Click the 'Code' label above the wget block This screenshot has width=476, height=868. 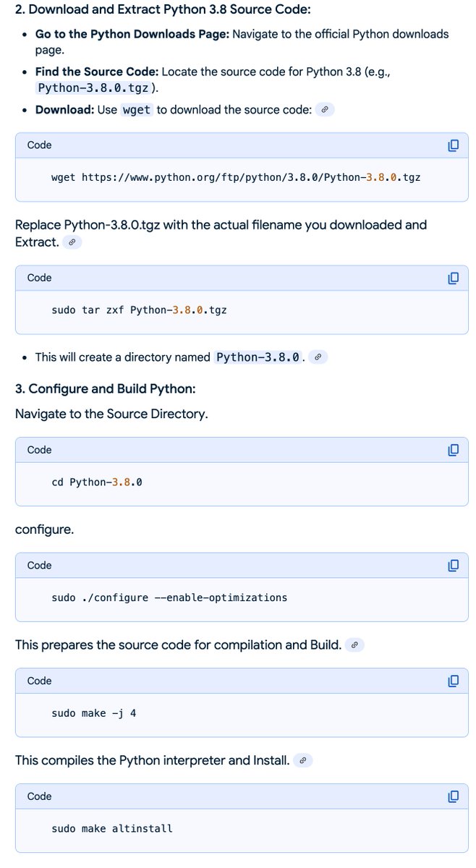[x=39, y=145]
